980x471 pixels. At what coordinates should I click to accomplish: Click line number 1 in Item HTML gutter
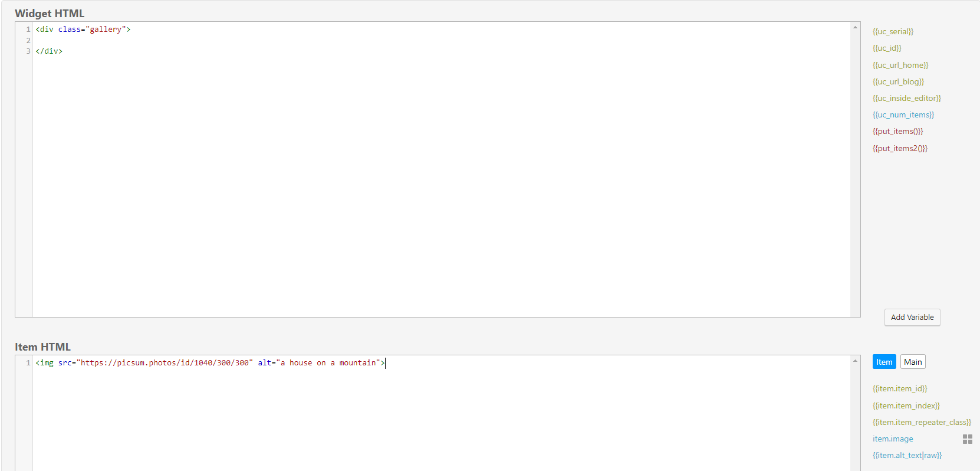point(28,362)
